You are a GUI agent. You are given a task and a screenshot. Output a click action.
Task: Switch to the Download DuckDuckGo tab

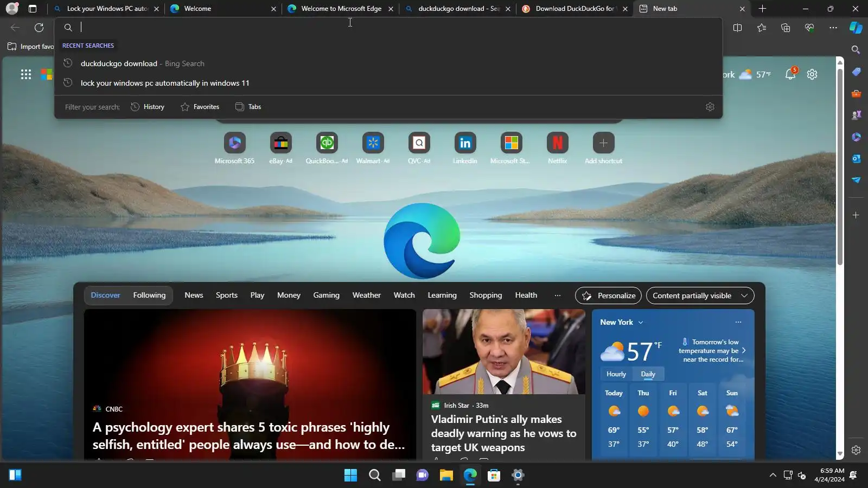[x=575, y=9]
